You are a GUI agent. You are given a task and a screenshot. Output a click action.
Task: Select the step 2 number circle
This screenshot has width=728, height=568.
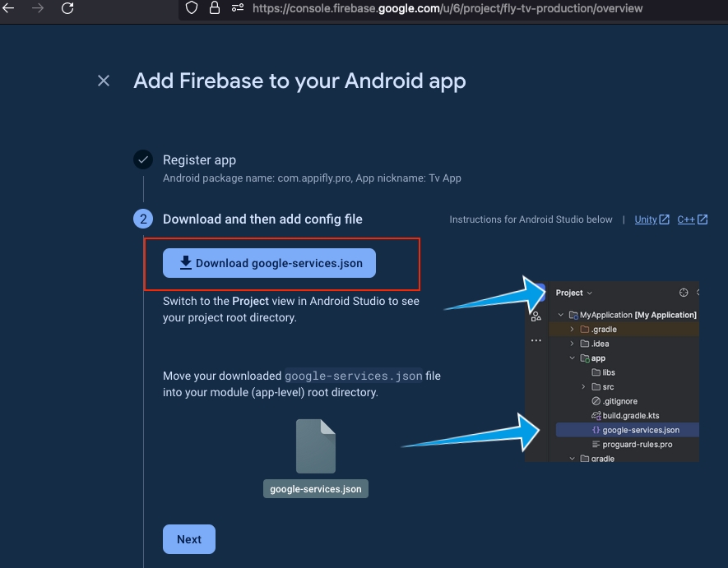click(143, 219)
